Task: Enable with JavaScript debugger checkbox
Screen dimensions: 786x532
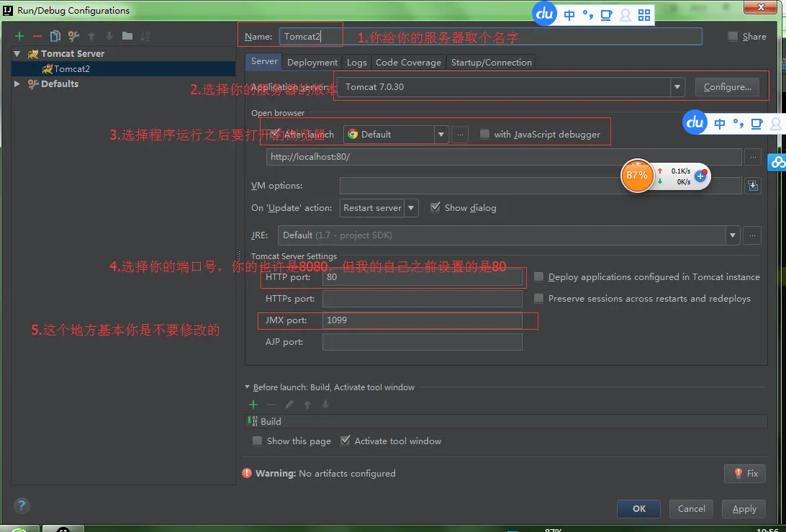Action: 484,134
